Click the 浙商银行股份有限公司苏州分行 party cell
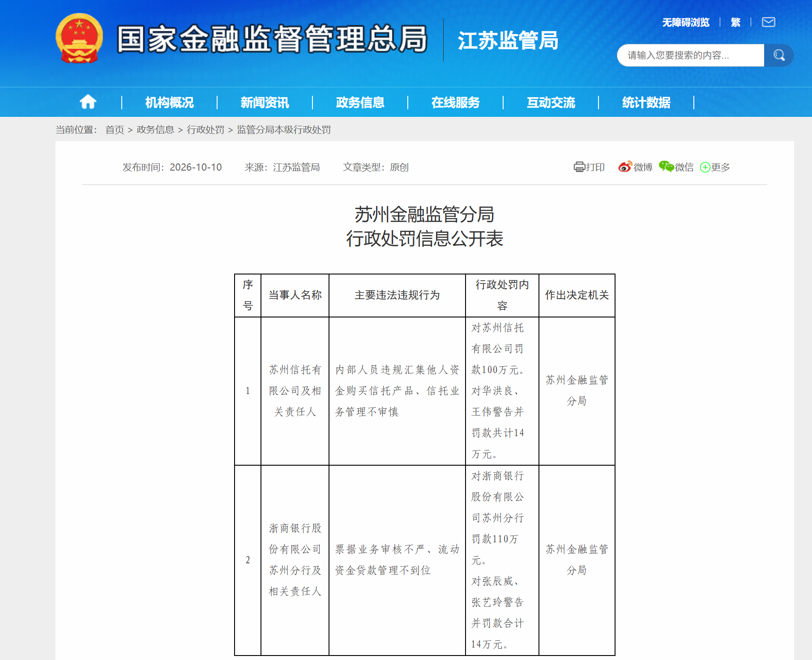This screenshot has width=812, height=660. pos(295,560)
